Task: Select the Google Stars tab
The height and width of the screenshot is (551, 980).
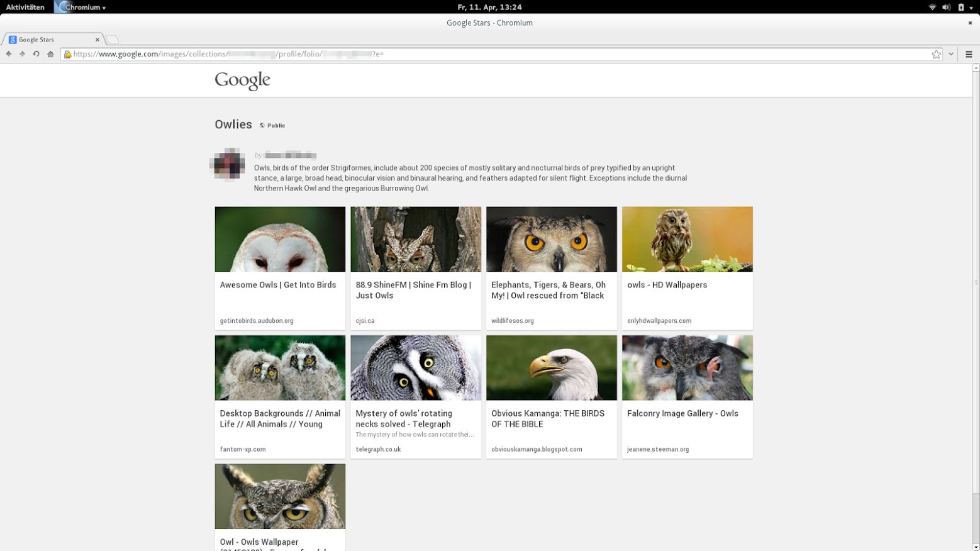Action: tap(53, 39)
